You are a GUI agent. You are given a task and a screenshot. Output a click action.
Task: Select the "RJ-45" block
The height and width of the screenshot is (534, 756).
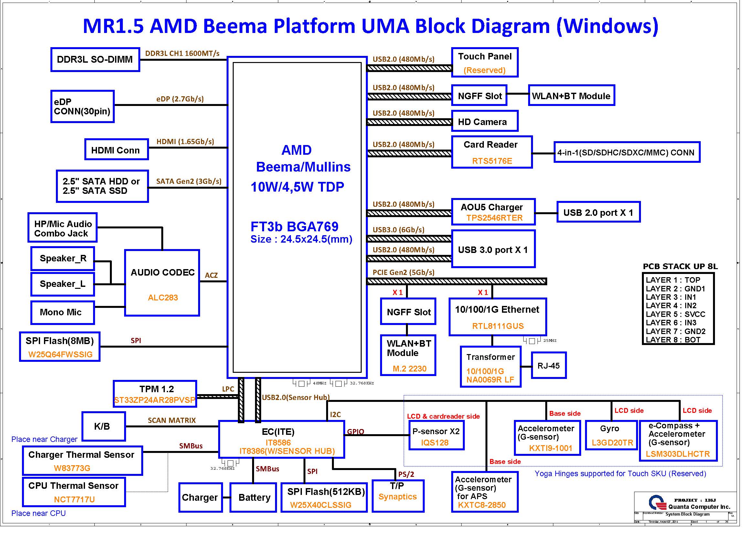click(x=549, y=366)
